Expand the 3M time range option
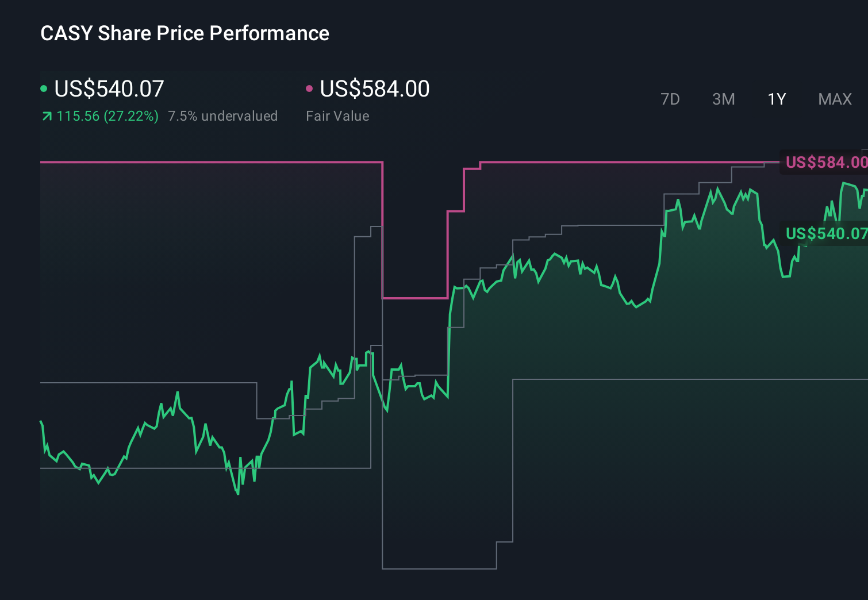 [723, 99]
